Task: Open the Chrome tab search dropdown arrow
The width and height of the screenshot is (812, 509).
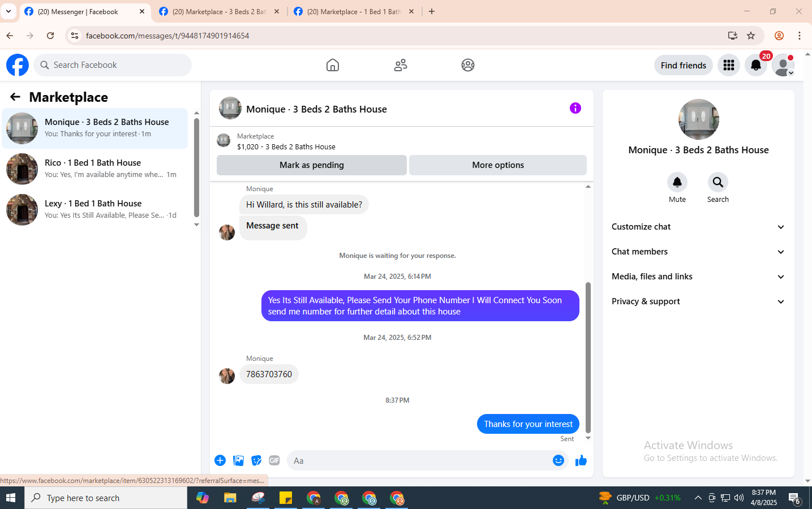Action: 8,11
